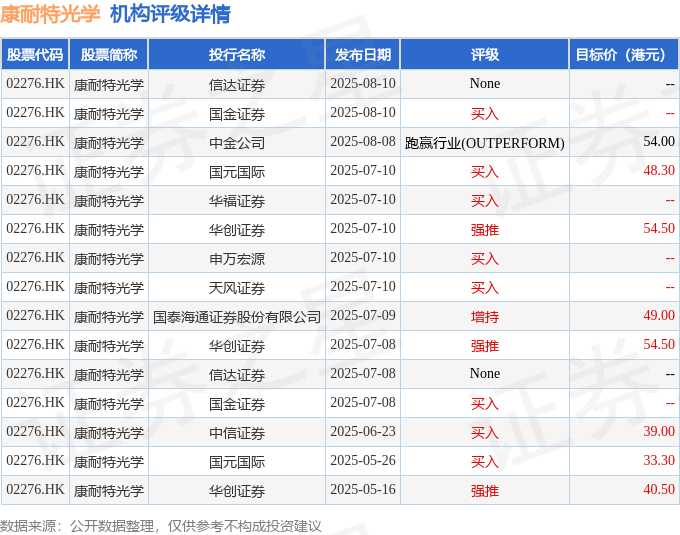Screen dimensions: 680x535
Task: Click the 跑赢行业(OUTPERFORM) rating cell
Action: [x=484, y=143]
